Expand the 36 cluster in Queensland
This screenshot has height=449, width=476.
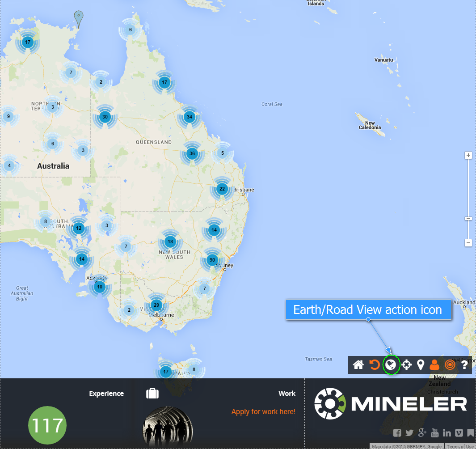click(192, 153)
